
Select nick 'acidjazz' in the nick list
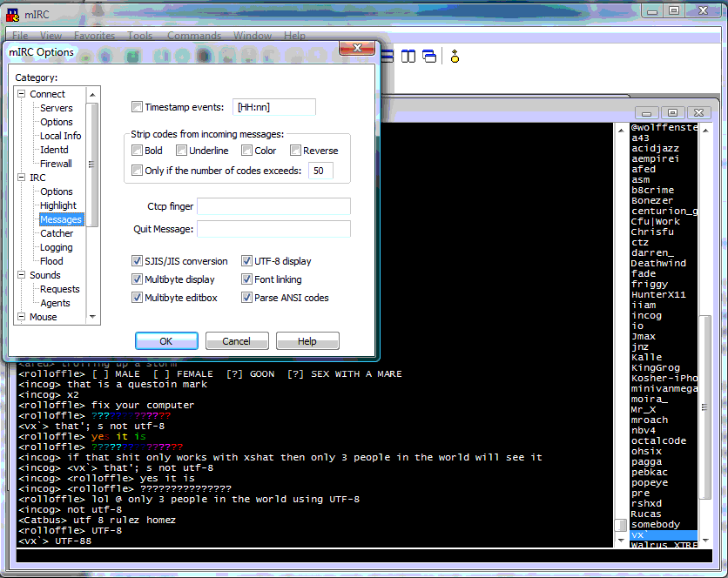click(655, 148)
